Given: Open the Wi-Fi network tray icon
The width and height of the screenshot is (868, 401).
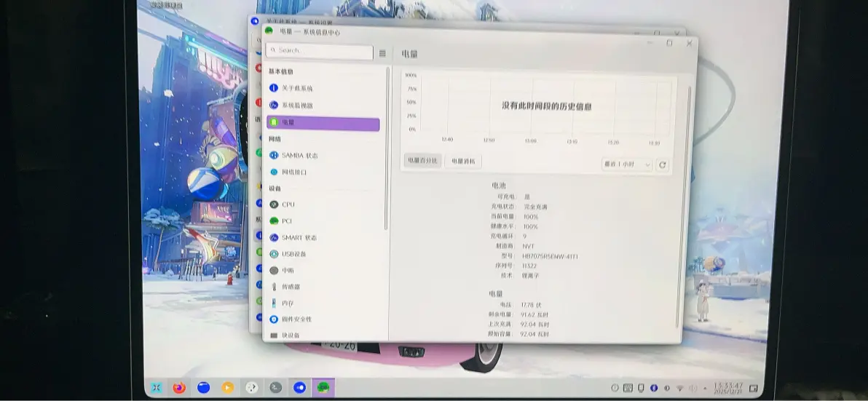Looking at the screenshot, I should coord(680,389).
